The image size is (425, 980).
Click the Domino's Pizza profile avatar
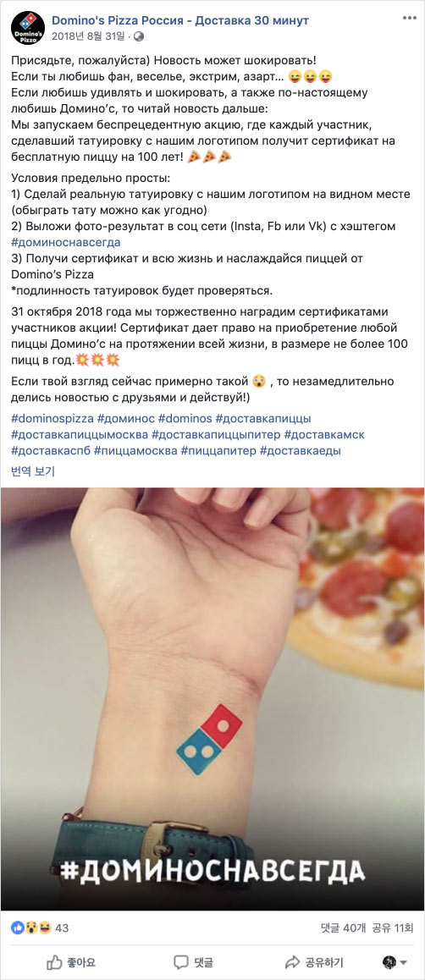tap(27, 27)
